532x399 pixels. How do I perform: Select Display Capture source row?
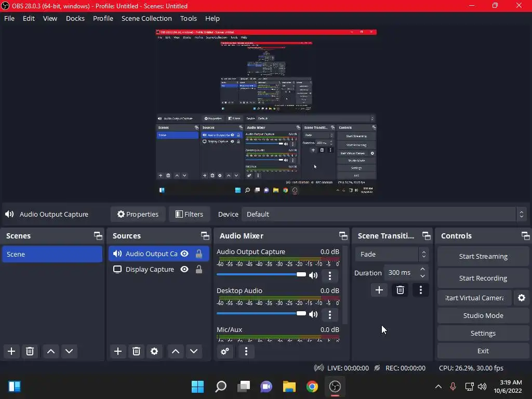159,270
